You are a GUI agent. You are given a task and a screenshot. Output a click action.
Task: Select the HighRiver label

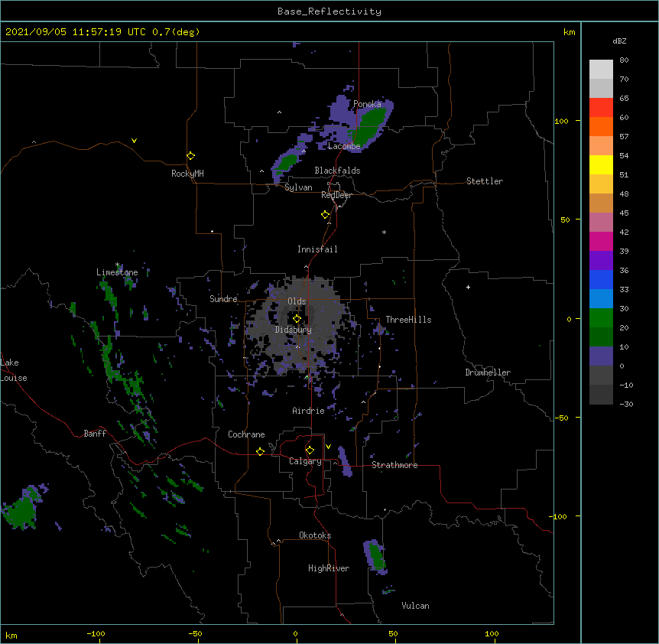click(329, 568)
